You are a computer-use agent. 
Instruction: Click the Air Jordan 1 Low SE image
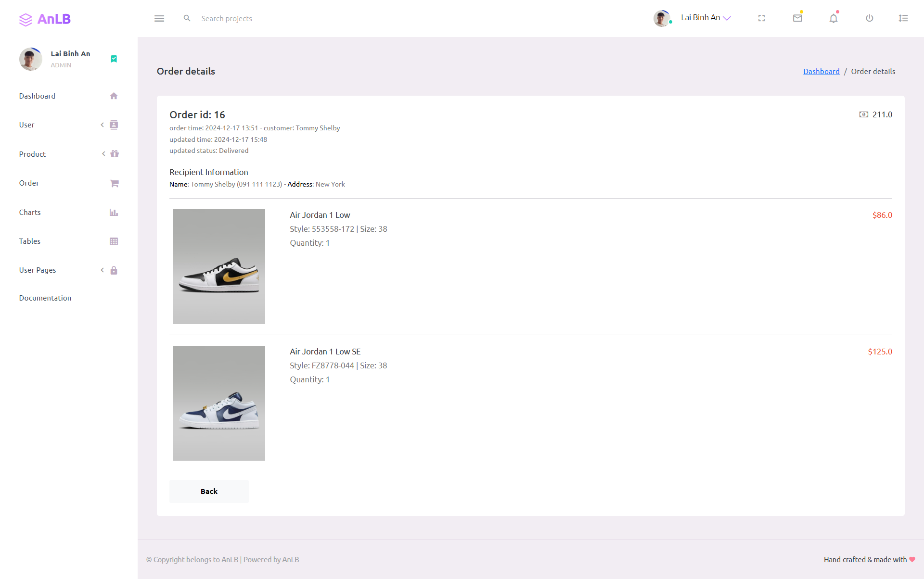[219, 403]
